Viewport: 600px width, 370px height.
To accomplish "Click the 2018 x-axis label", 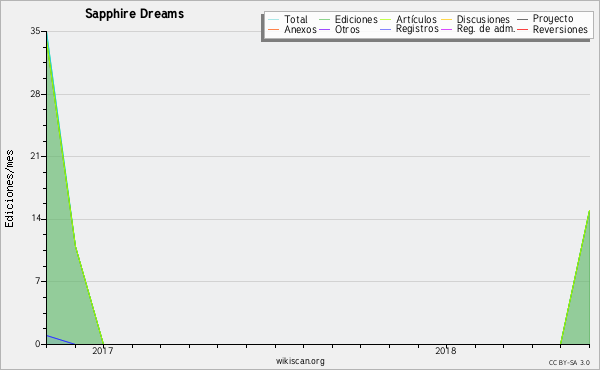I will point(446,350).
